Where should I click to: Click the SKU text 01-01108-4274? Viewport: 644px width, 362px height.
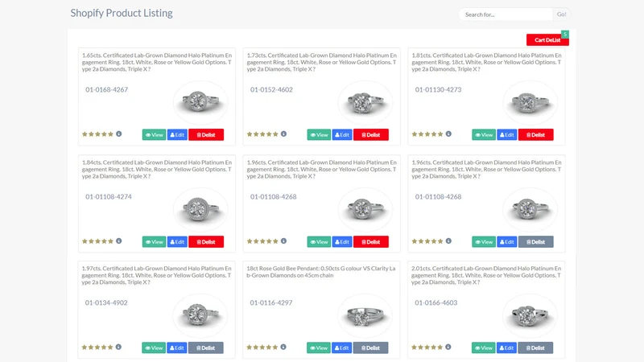[x=109, y=196]
